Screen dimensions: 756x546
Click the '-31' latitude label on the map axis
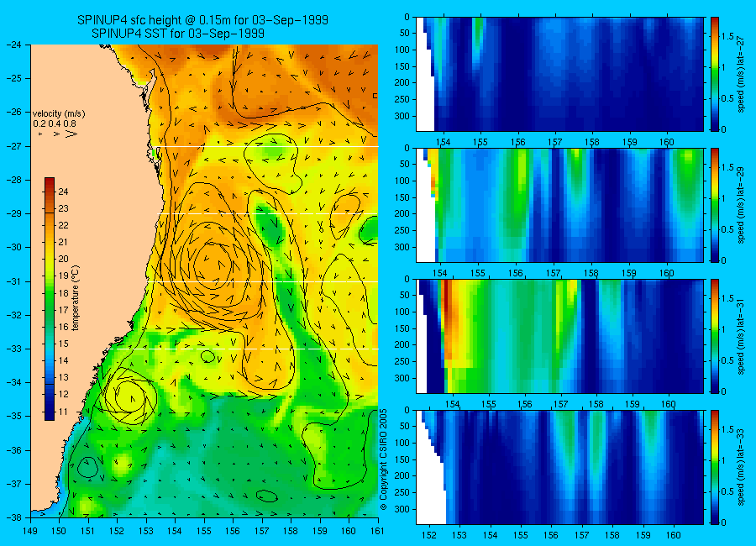(16, 281)
